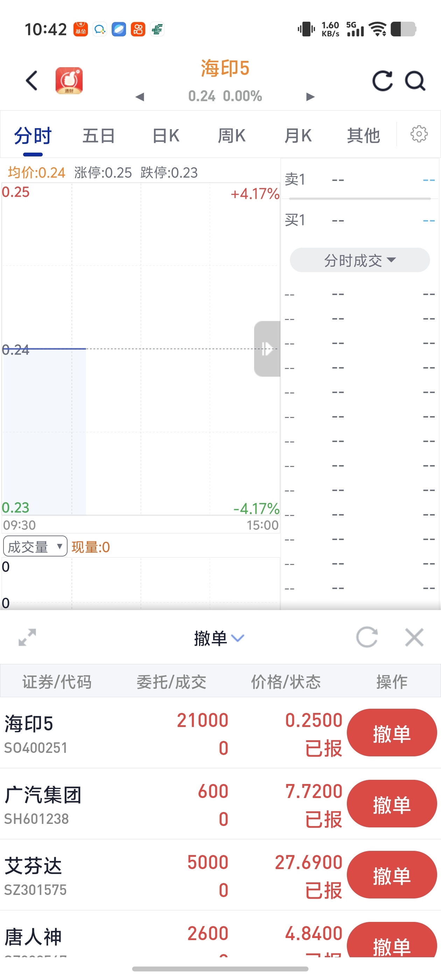Tap the 0.2500 order price
The height and width of the screenshot is (980, 441).
314,720
